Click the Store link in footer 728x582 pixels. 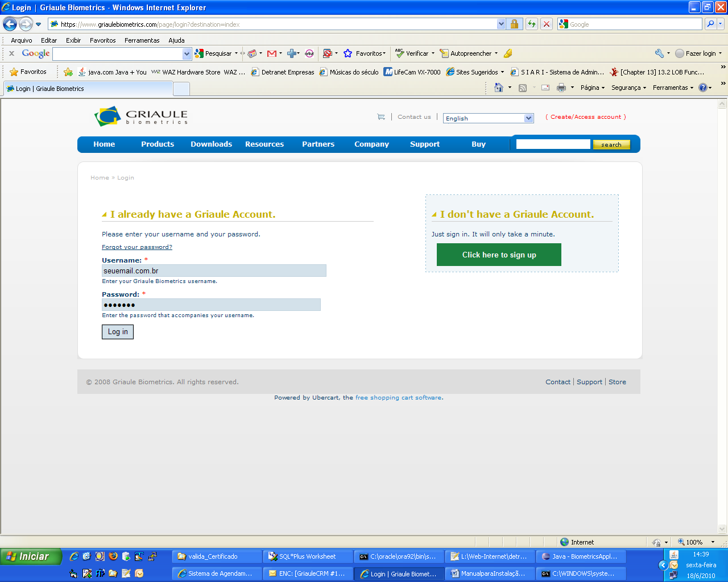[617, 382]
